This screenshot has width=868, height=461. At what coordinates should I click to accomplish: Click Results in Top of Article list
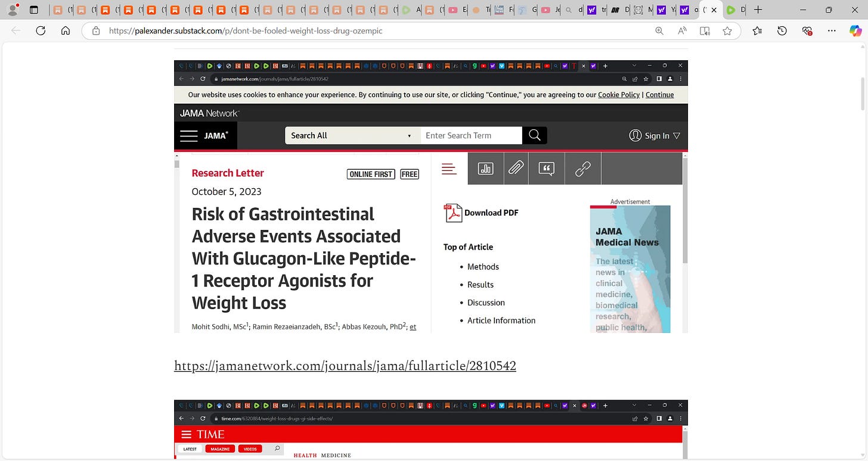pos(480,285)
